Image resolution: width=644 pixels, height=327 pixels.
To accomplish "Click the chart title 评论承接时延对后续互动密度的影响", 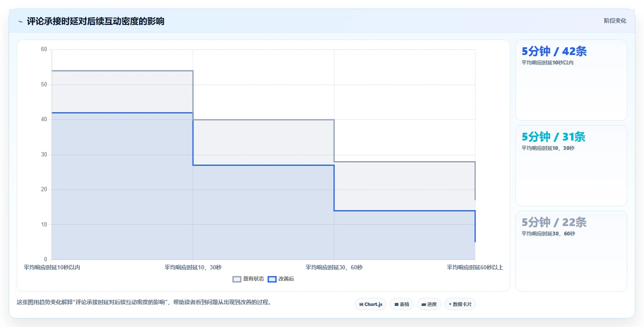I will click(95, 21).
